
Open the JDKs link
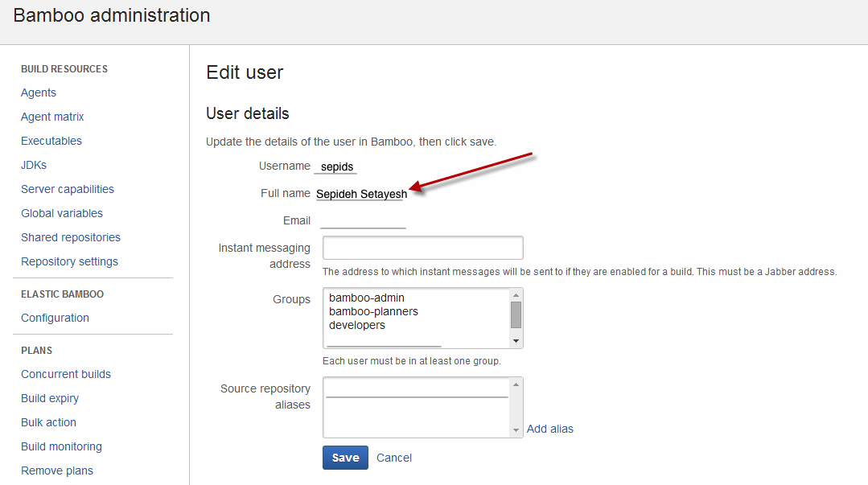pos(33,165)
